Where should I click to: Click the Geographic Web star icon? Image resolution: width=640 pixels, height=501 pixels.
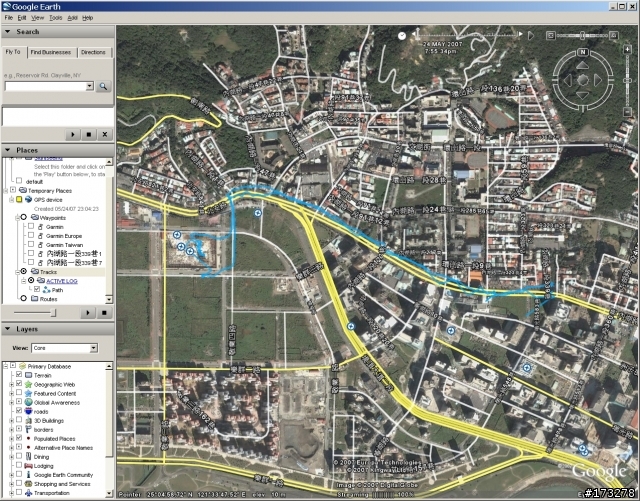(29, 384)
